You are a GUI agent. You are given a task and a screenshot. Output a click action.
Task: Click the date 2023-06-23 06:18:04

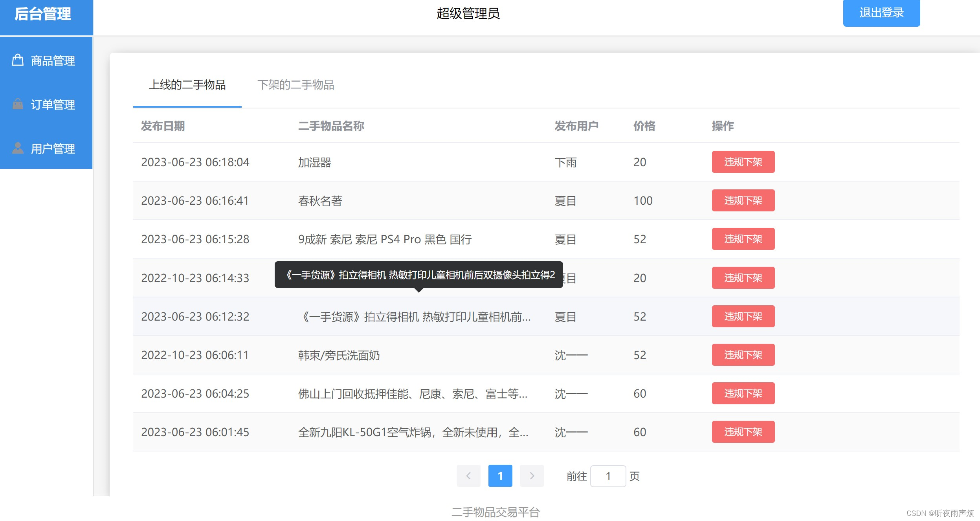point(195,162)
